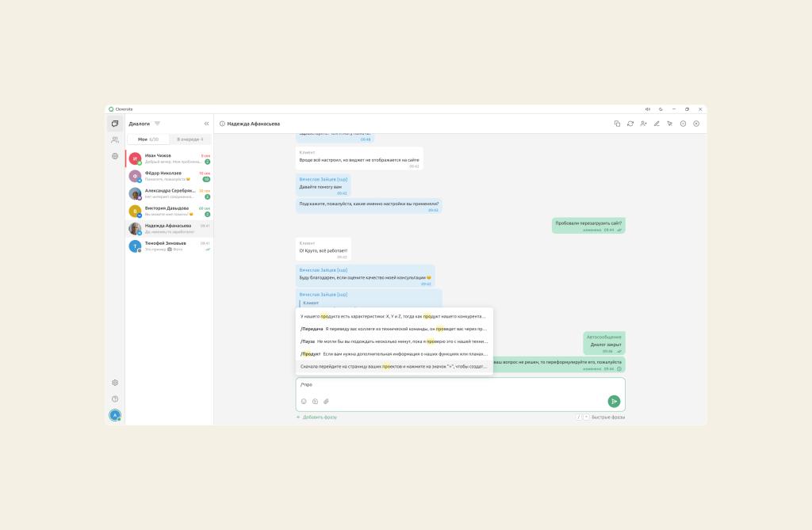This screenshot has height=530, width=812.
Task: Send the message with green arrow button
Action: (x=615, y=401)
